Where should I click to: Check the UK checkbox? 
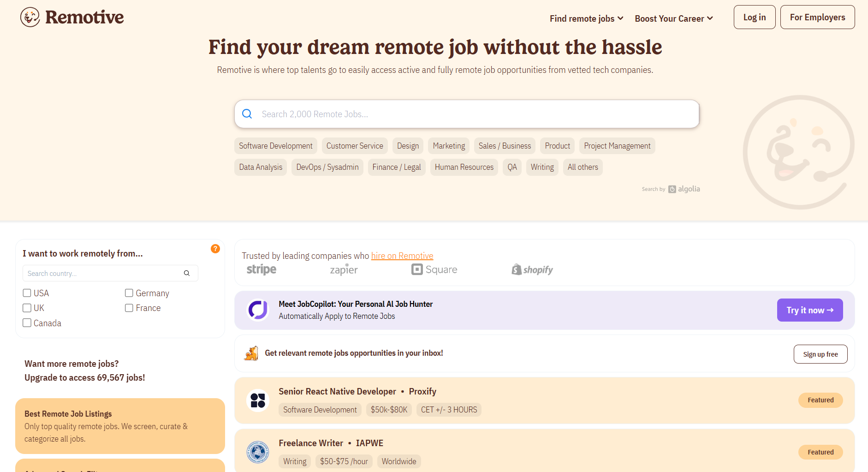click(27, 308)
